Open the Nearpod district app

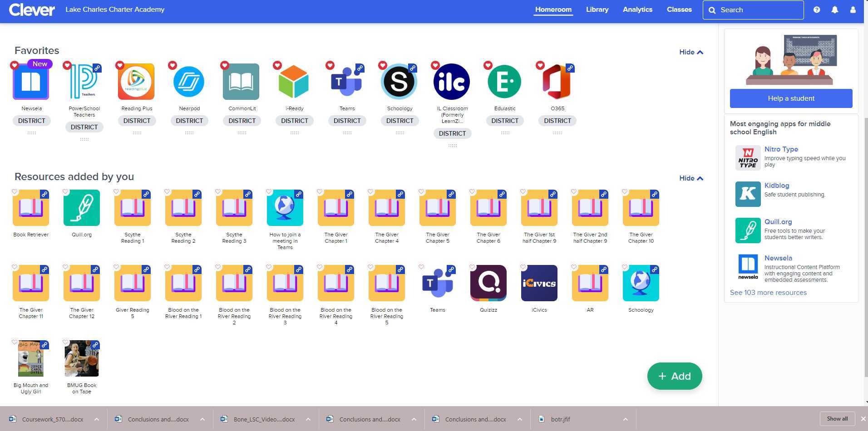point(189,82)
